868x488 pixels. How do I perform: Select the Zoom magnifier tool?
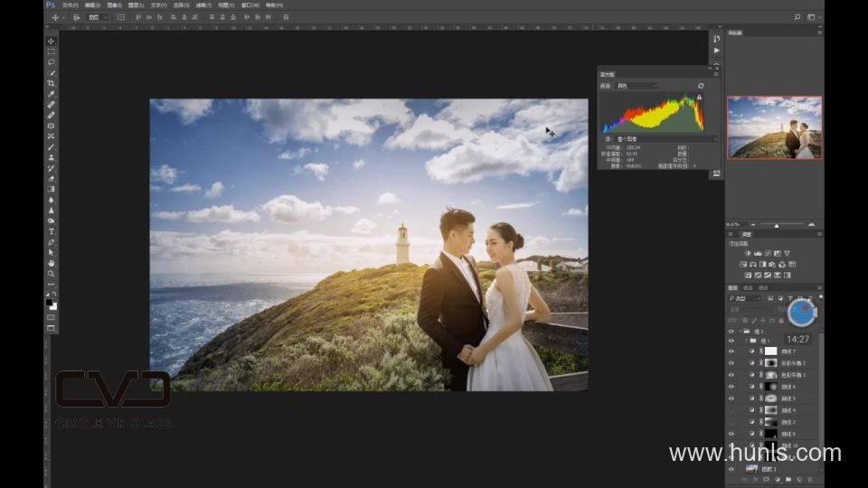(51, 273)
